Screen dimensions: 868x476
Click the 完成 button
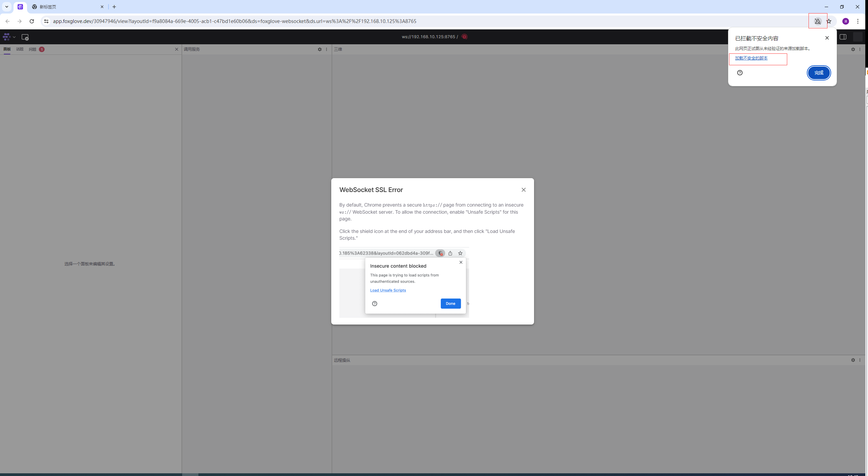tap(818, 73)
